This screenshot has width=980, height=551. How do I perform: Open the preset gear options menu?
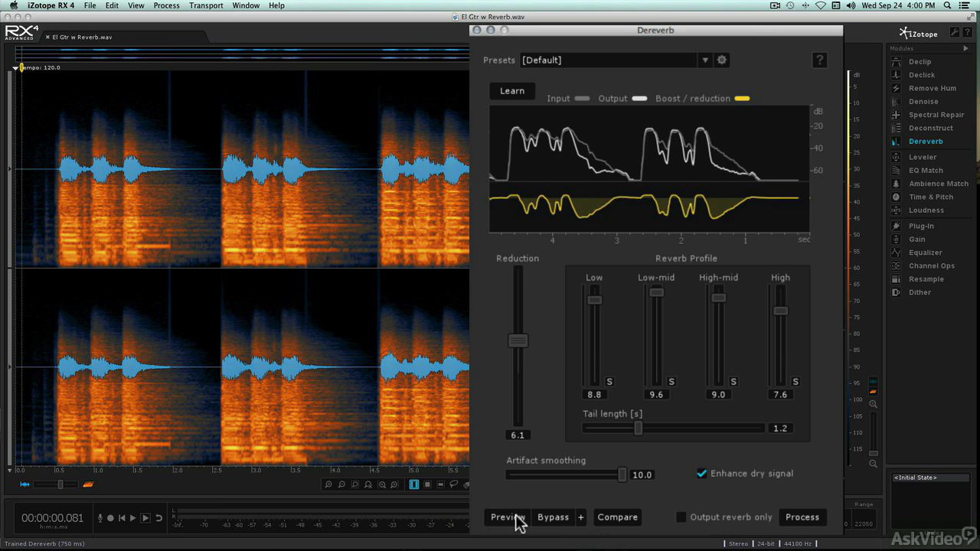[721, 60]
